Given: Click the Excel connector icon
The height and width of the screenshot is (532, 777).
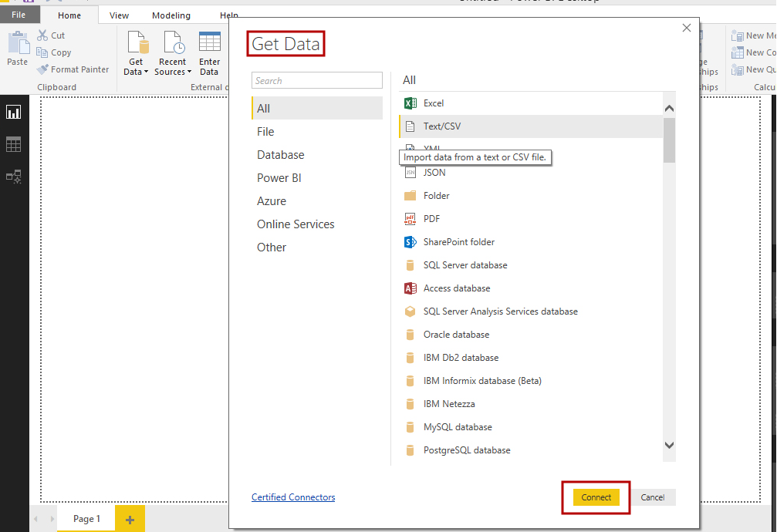Looking at the screenshot, I should (x=410, y=103).
